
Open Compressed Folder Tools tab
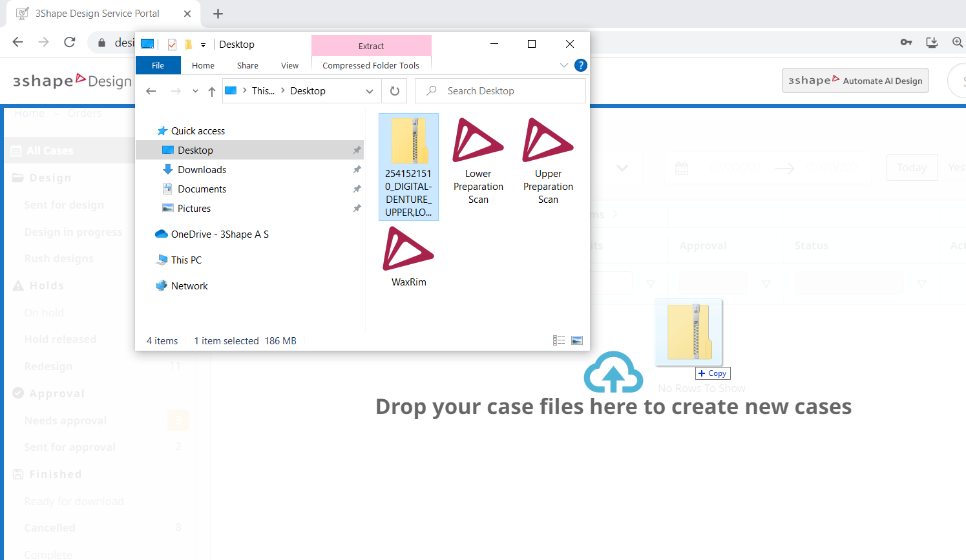pyautogui.click(x=371, y=65)
